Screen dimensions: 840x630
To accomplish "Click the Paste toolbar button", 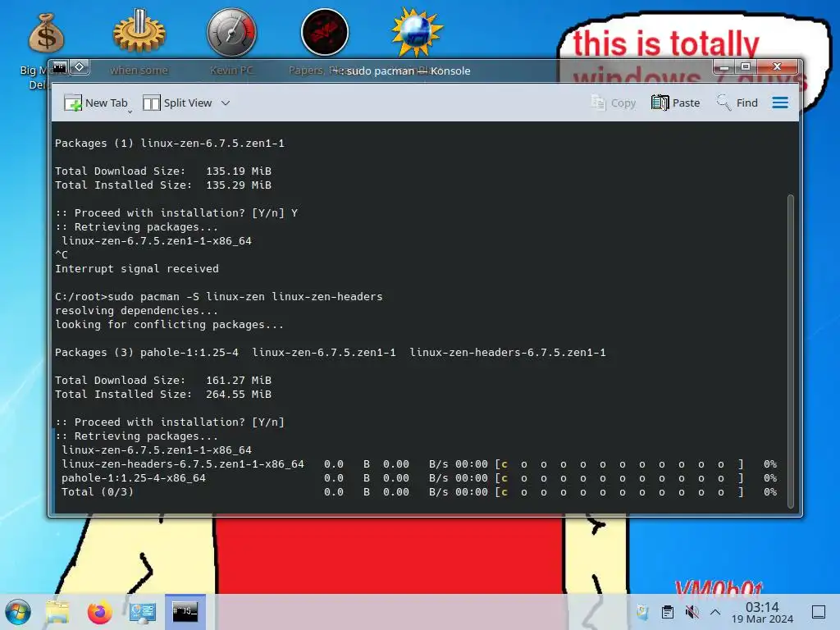I will 676,103.
